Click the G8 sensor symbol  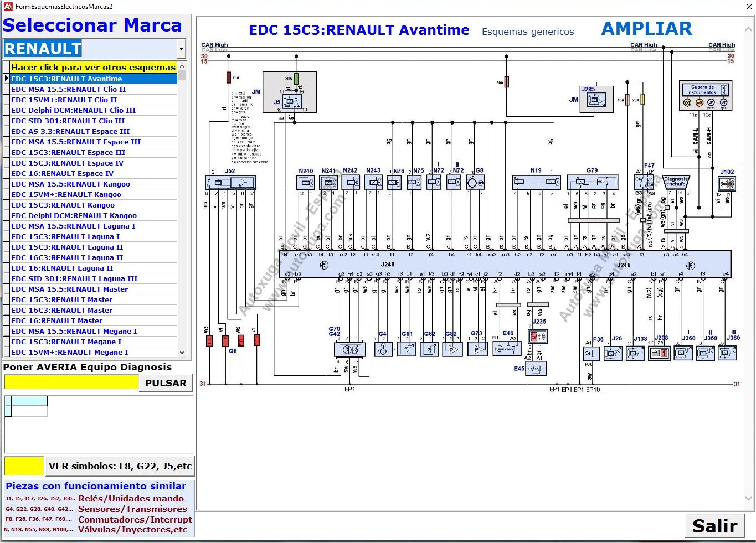(476, 183)
